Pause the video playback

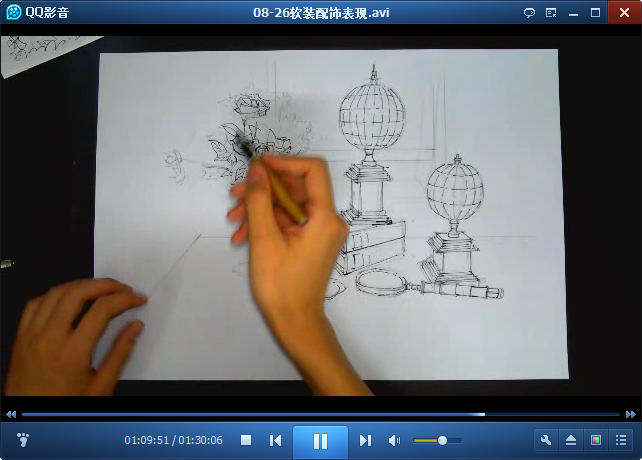tap(320, 441)
